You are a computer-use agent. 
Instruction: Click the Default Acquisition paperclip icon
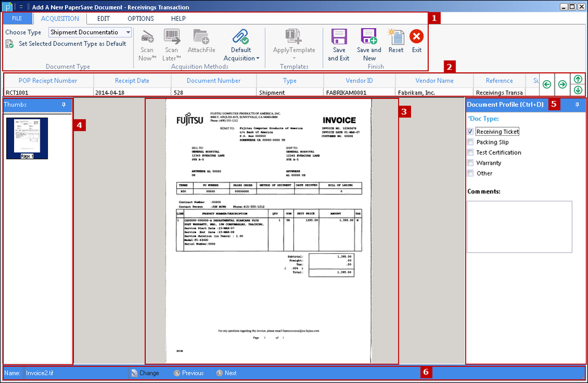(x=241, y=37)
